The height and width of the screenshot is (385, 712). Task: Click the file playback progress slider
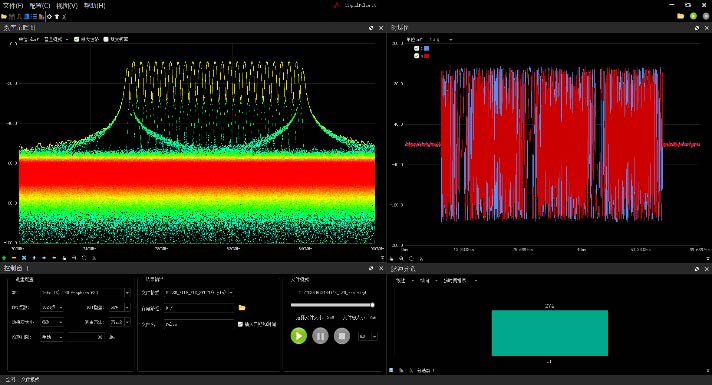pos(332,305)
